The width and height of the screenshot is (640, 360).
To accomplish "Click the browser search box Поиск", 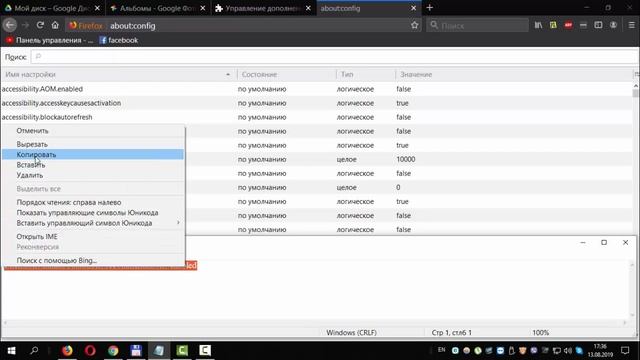I will [x=478, y=26].
